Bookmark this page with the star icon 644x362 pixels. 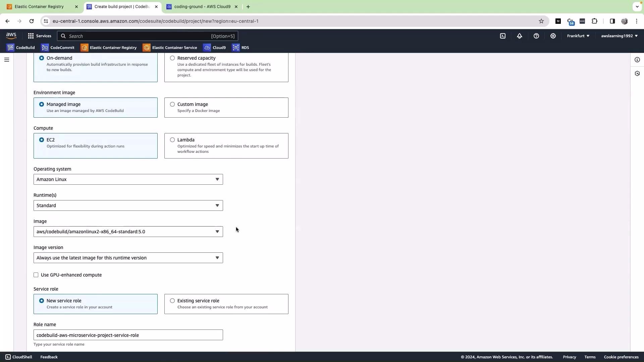pos(541,21)
